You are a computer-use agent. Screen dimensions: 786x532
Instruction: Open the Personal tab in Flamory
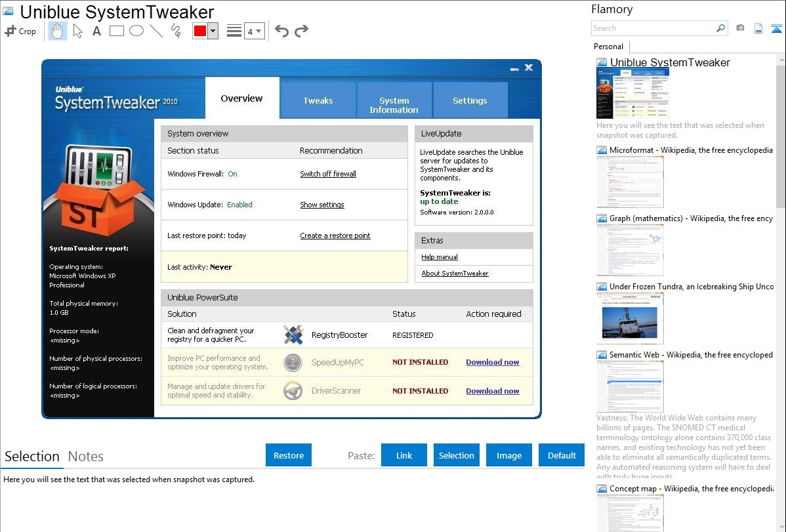click(608, 47)
